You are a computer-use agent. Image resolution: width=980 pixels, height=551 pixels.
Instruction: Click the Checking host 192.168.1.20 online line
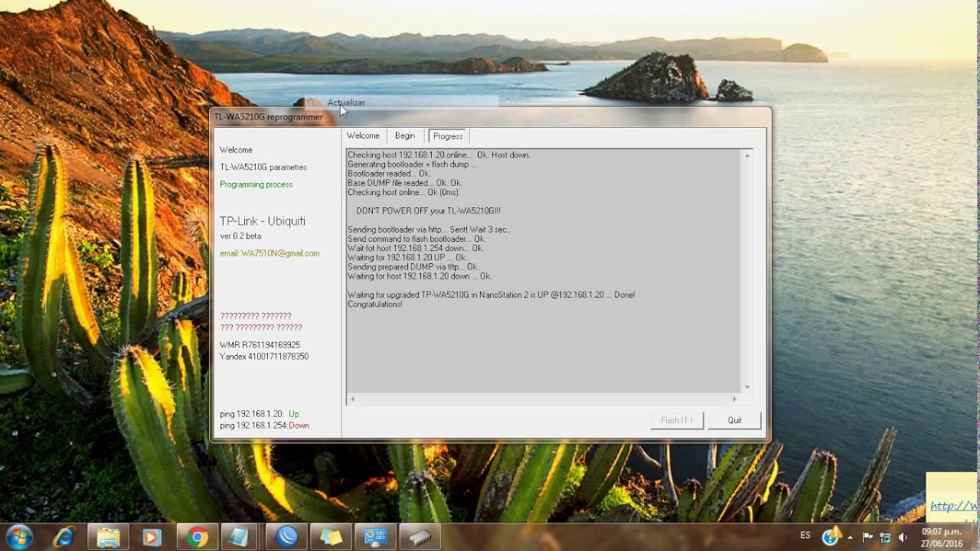tap(439, 155)
